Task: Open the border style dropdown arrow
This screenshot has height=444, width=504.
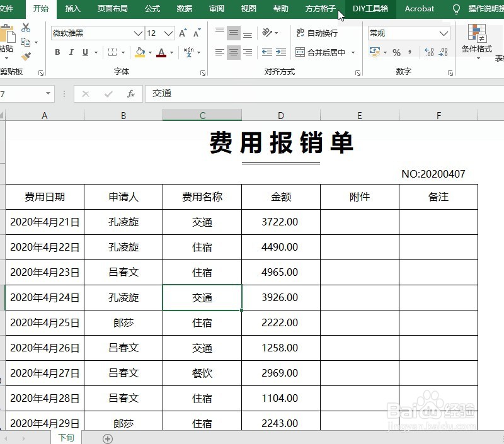Action: click(x=123, y=53)
